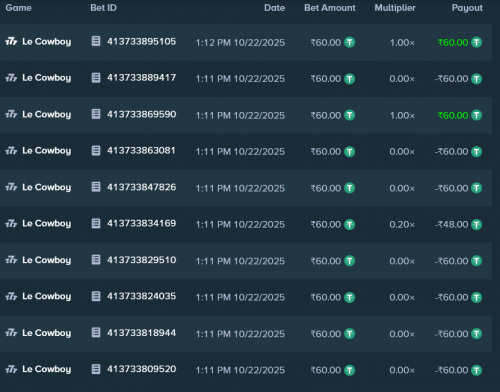Open bet ID 413733829510
Viewport: 500px width, 392px height.
(141, 260)
